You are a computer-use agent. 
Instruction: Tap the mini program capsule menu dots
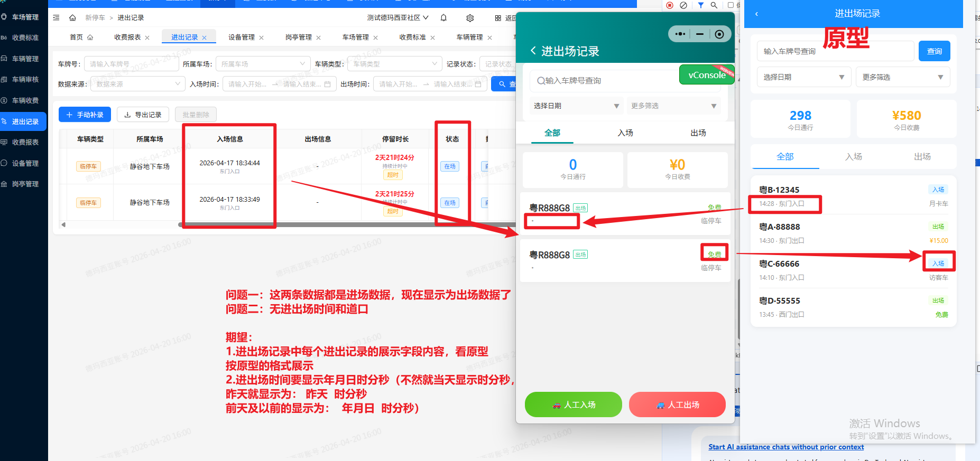680,34
